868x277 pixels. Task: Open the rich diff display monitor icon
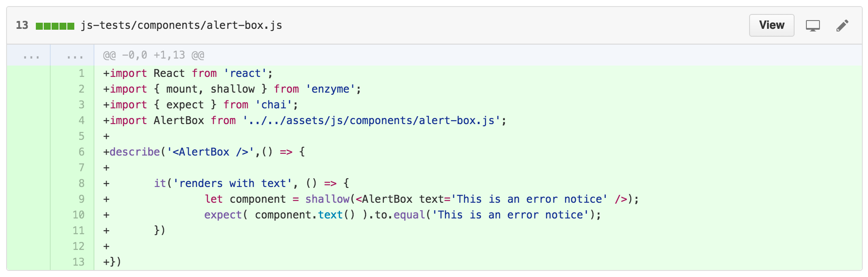click(813, 26)
